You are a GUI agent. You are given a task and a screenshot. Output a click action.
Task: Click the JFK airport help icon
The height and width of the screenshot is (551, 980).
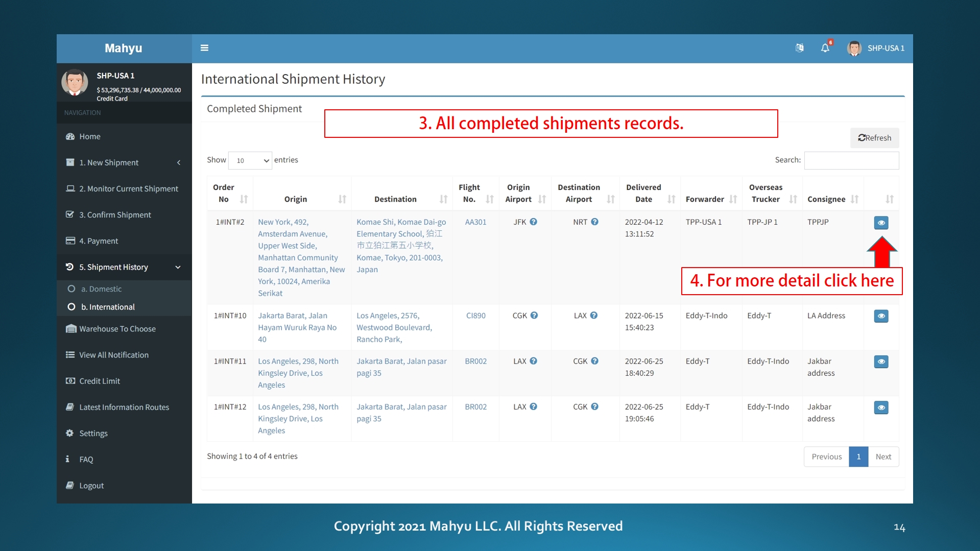[x=533, y=222]
